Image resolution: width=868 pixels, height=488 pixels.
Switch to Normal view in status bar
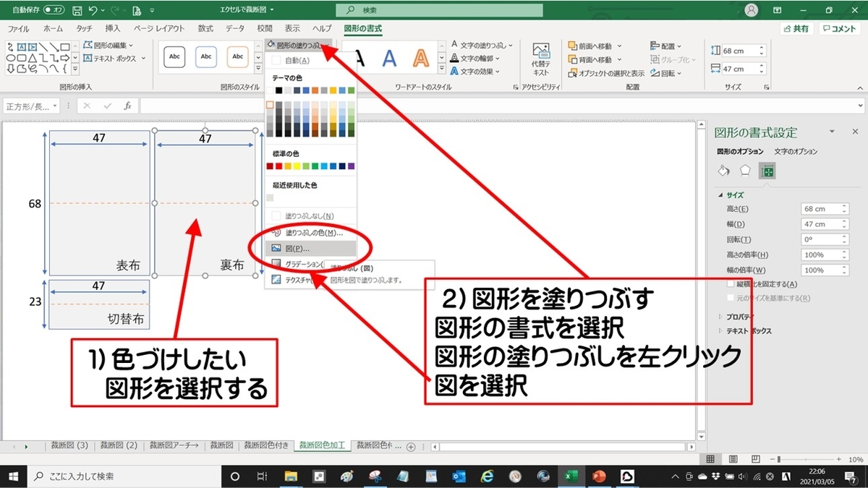(710, 459)
